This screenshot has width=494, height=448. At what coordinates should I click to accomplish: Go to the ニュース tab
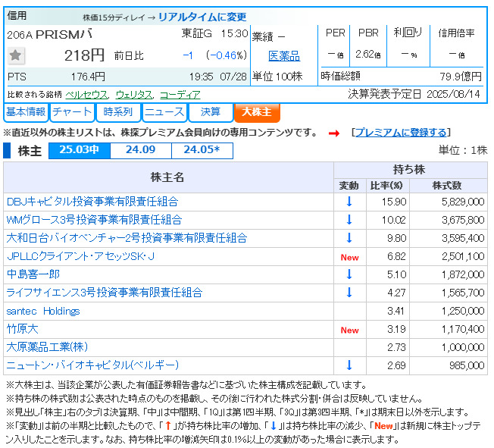point(164,112)
